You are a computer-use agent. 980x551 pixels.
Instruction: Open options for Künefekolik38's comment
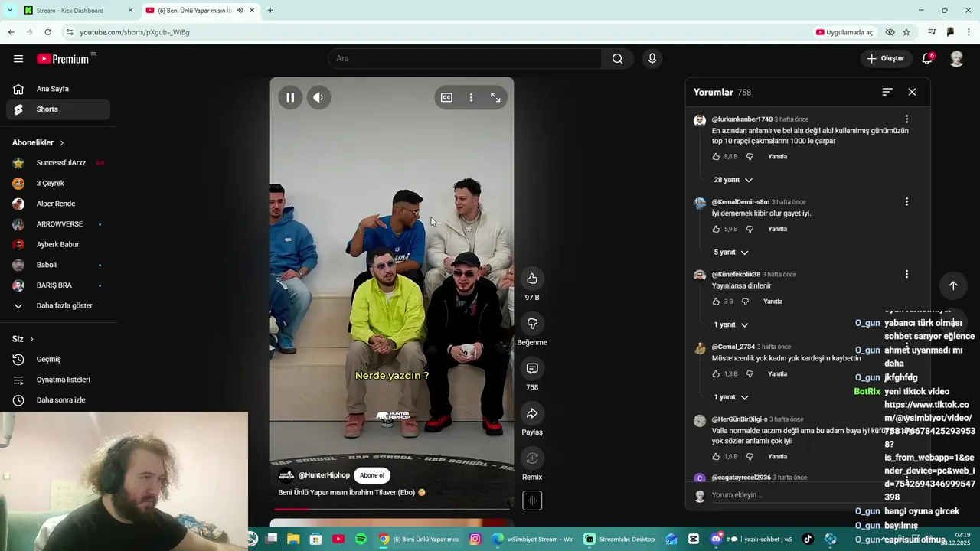(906, 274)
